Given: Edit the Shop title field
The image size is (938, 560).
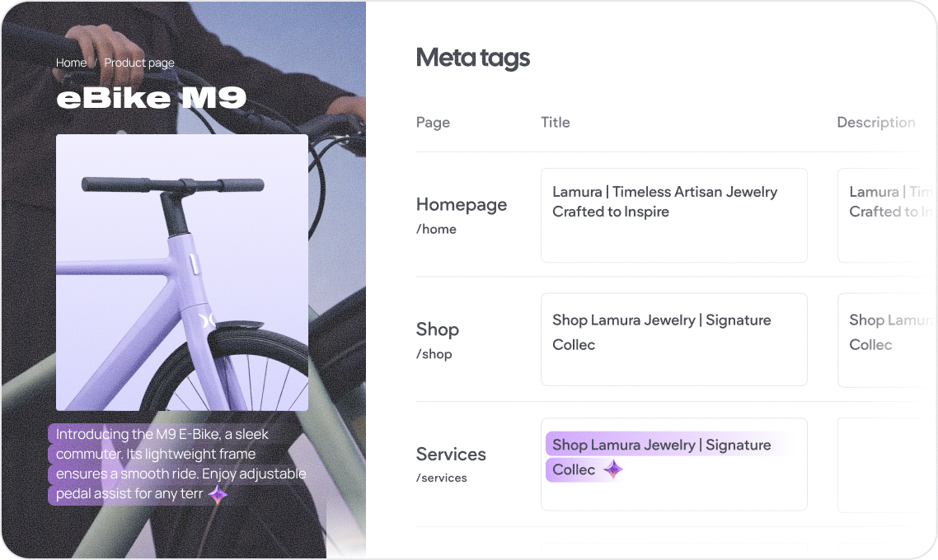Looking at the screenshot, I should (673, 339).
